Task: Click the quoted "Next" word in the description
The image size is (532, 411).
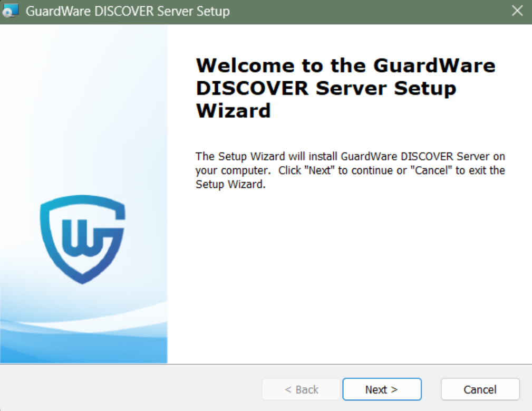Action: pos(322,170)
